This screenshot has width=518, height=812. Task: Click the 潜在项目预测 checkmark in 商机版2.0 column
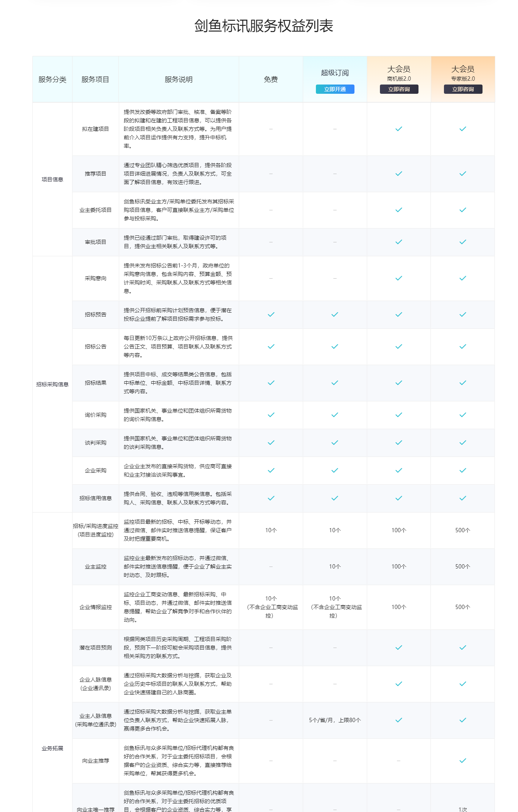point(399,648)
